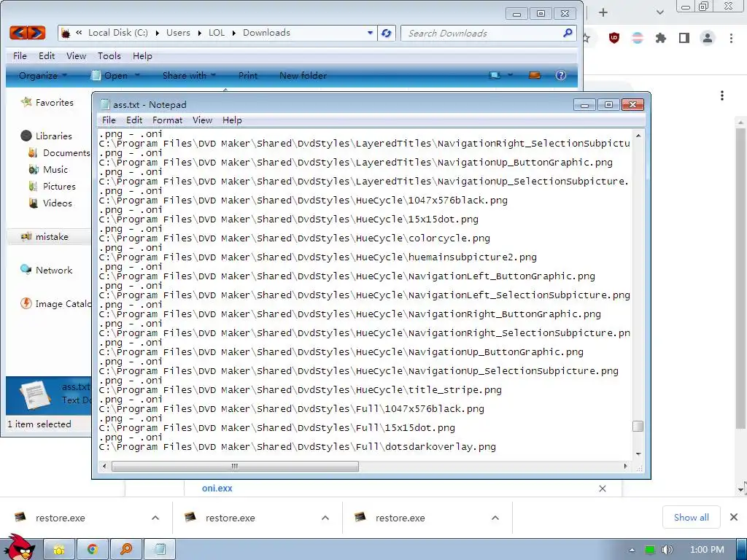The width and height of the screenshot is (747, 560).
Task: Open Notepad View menu
Action: pos(202,120)
